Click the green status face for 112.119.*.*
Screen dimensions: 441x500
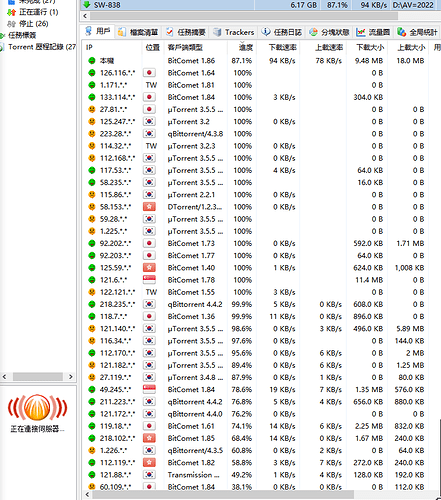pyautogui.click(x=92, y=463)
